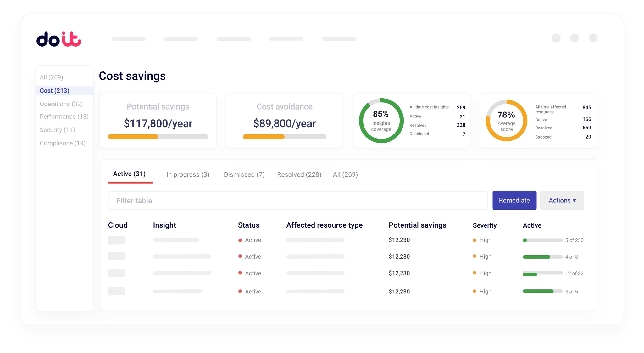Click Cost avoidance progress bar
Viewport: 644px width, 353px height.
tap(284, 137)
